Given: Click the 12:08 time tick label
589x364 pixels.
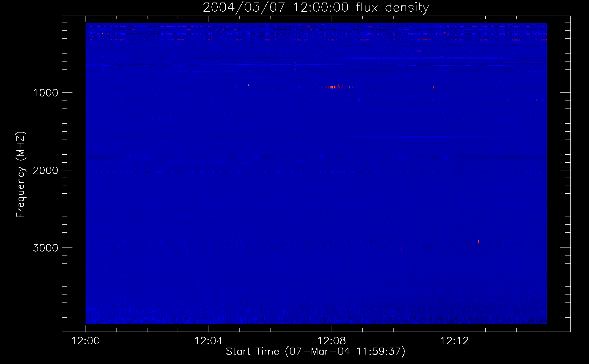Looking at the screenshot, I should [332, 341].
